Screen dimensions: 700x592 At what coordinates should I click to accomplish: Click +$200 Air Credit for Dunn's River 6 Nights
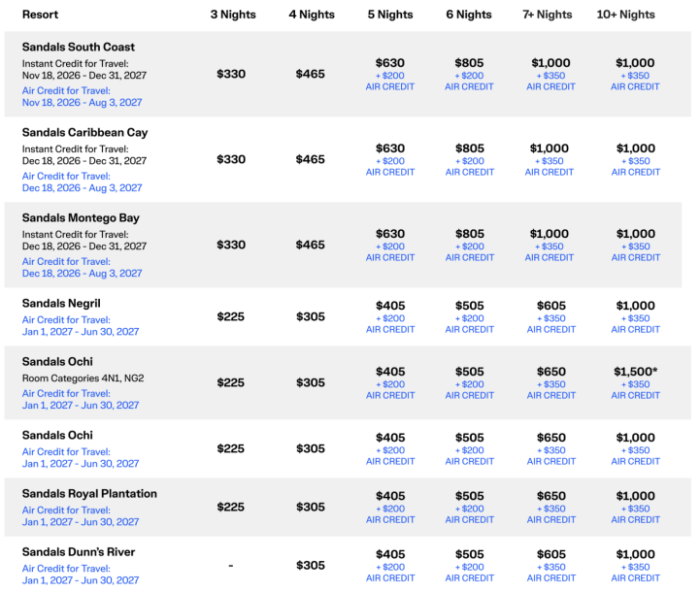470,573
